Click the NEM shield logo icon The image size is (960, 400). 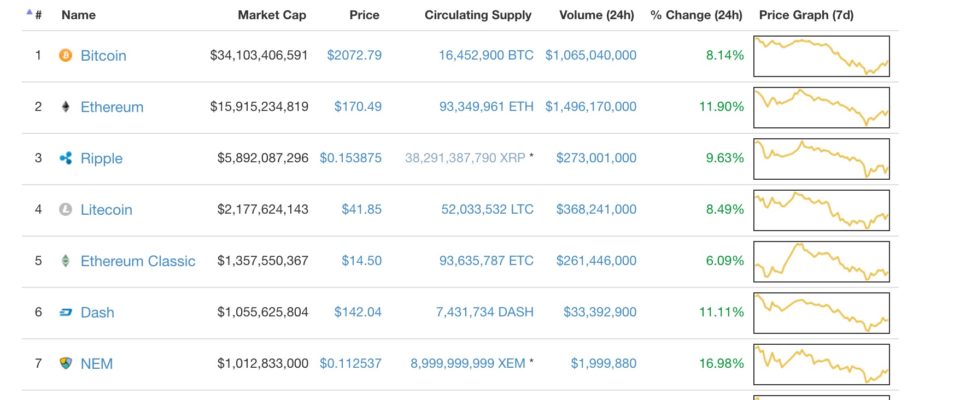point(66,363)
